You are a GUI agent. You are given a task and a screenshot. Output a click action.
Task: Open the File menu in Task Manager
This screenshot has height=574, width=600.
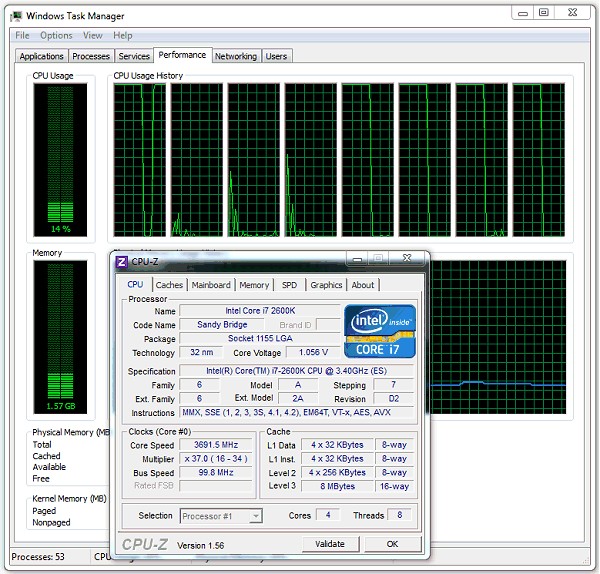pos(22,36)
